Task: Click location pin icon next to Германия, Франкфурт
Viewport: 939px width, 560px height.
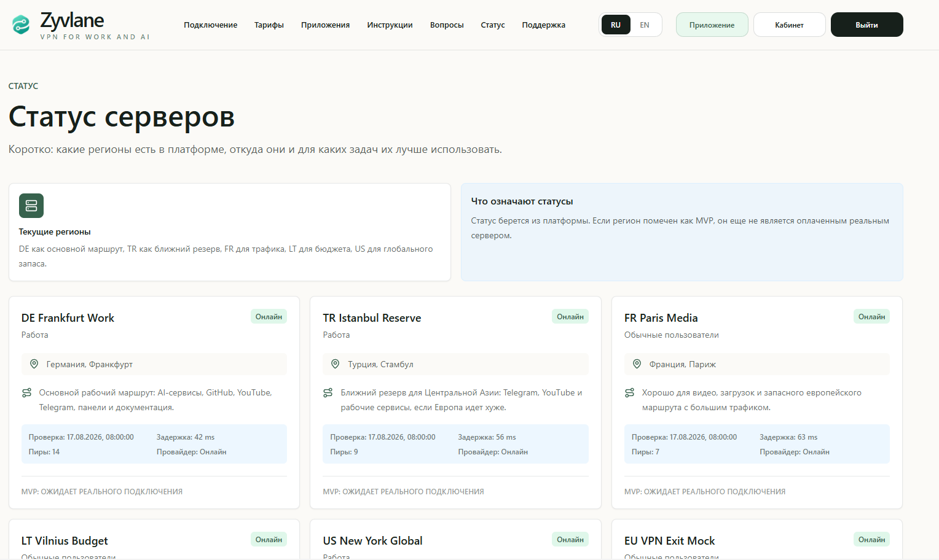Action: pyautogui.click(x=34, y=364)
